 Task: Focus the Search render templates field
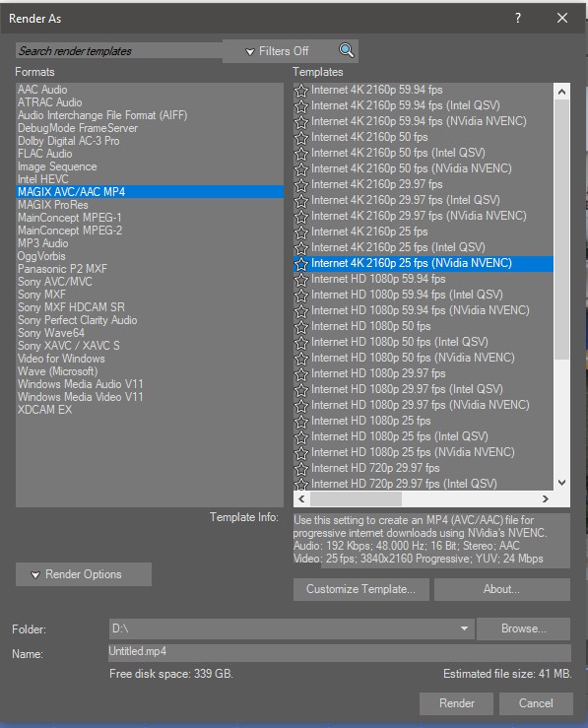[x=119, y=50]
